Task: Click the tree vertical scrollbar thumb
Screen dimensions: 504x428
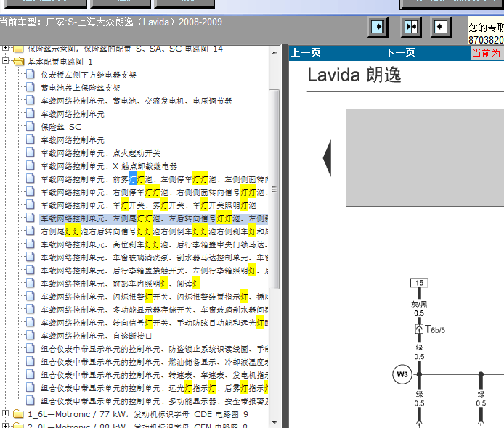Action: point(275,189)
